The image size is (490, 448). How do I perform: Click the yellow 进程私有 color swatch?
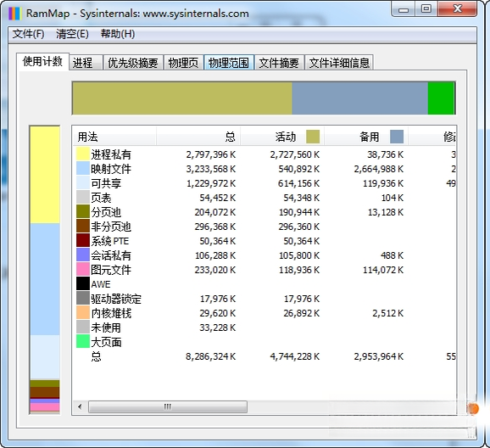83,154
